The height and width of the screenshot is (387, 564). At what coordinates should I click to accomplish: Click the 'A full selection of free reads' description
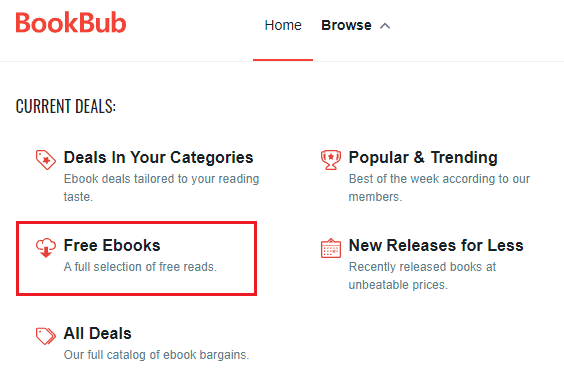click(x=140, y=267)
